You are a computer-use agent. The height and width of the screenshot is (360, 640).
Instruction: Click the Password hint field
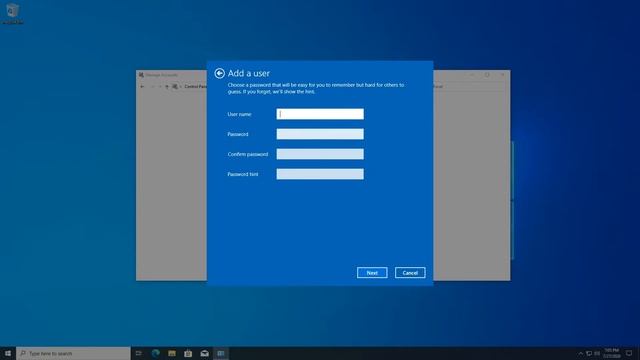pos(320,174)
